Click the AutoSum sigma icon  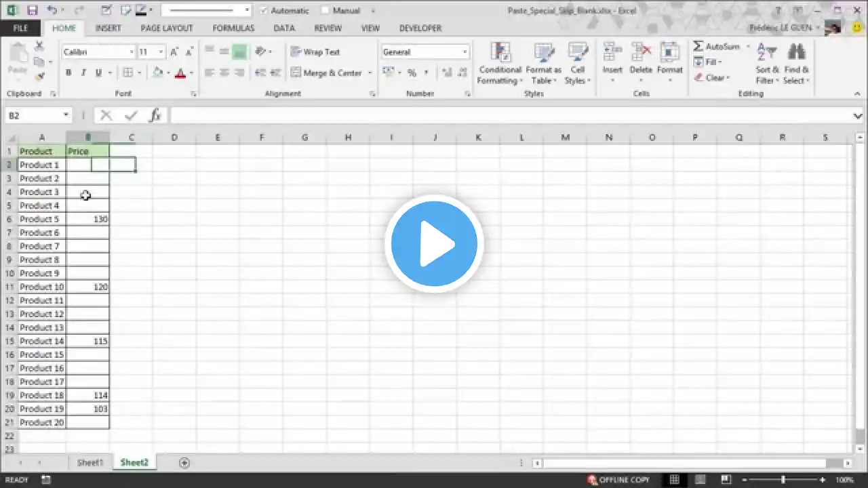pos(698,47)
